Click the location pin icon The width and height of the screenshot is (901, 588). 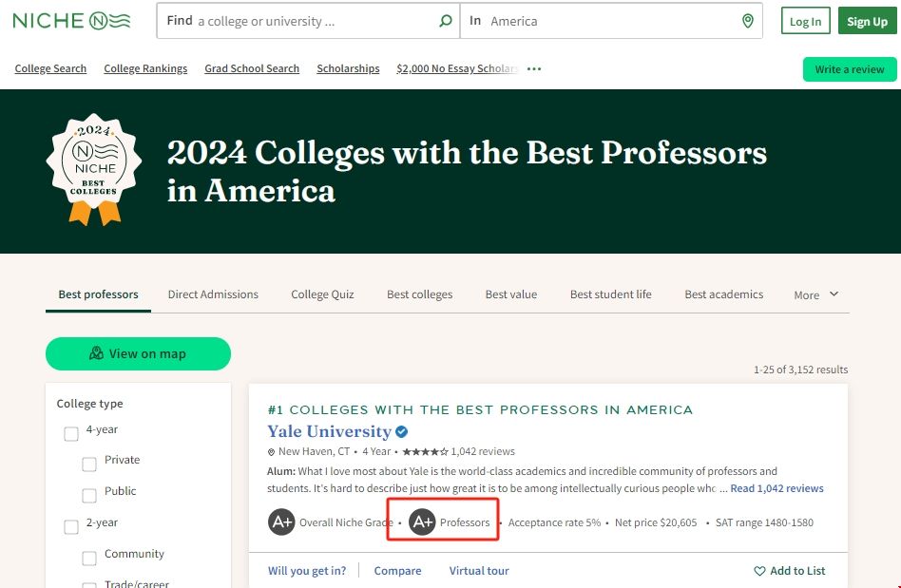click(747, 21)
